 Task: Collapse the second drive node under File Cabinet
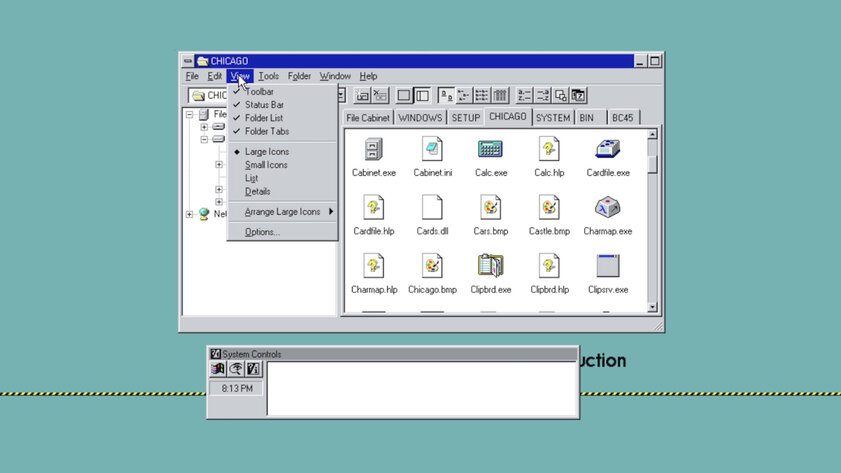(x=204, y=139)
